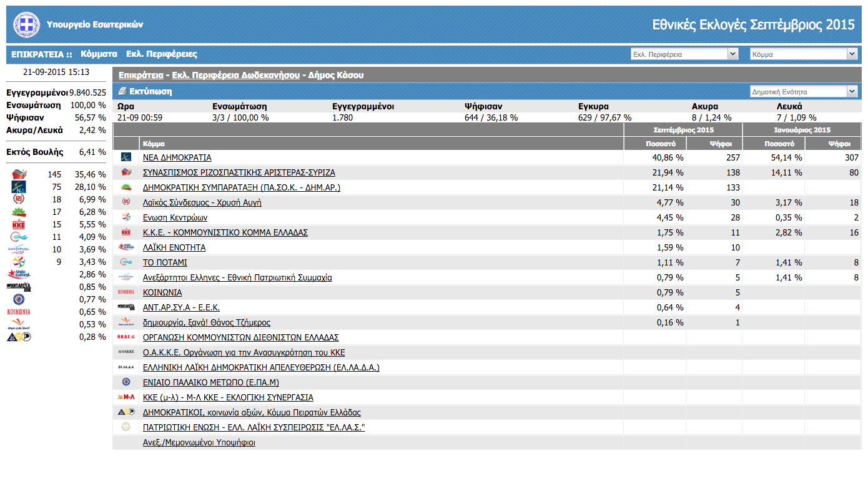Image resolution: width=868 pixels, height=496 pixels.
Task: Follow the Εκλ. Περιφέρεια Δωδεκανήσου breadcrumb link
Action: pos(235,75)
